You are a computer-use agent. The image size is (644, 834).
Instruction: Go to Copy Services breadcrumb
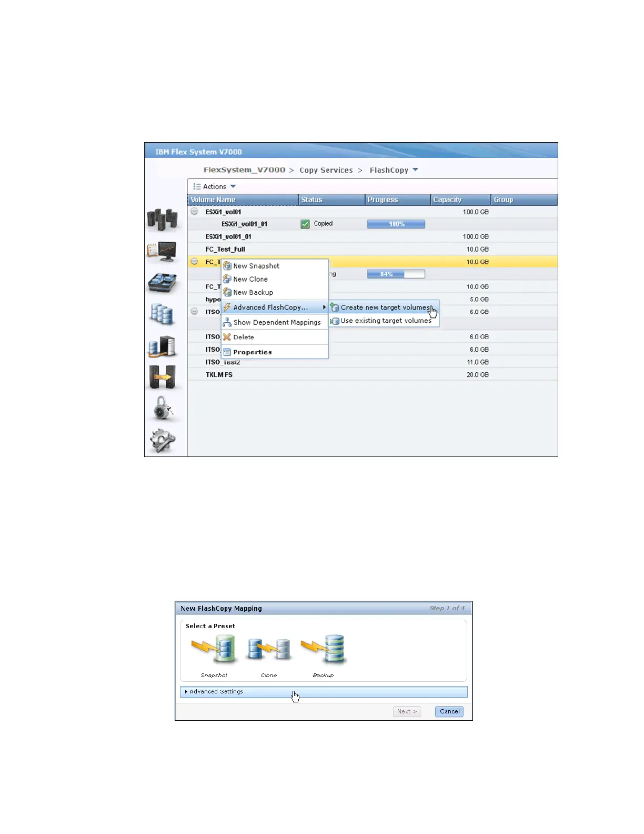click(326, 170)
